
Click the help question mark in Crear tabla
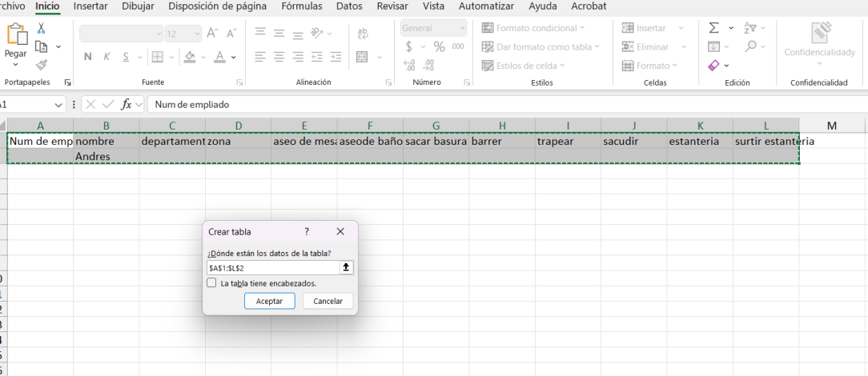(307, 231)
